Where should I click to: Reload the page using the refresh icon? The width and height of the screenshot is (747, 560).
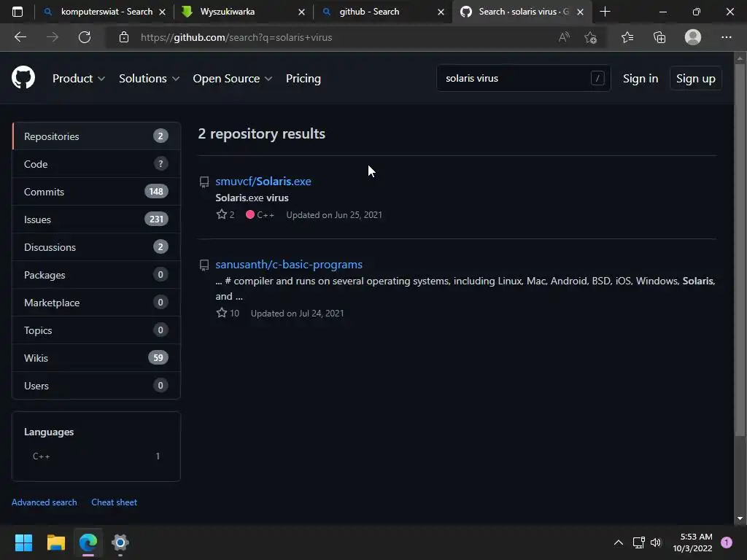(85, 37)
